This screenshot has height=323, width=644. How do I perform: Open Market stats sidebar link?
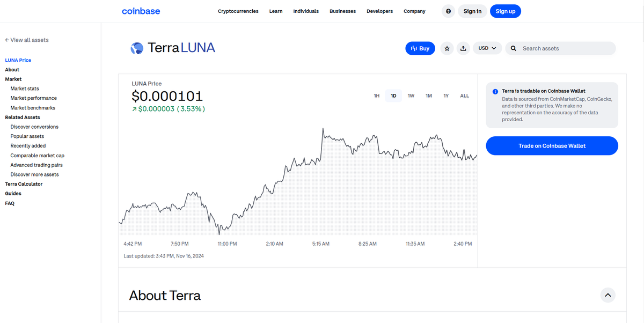click(25, 89)
